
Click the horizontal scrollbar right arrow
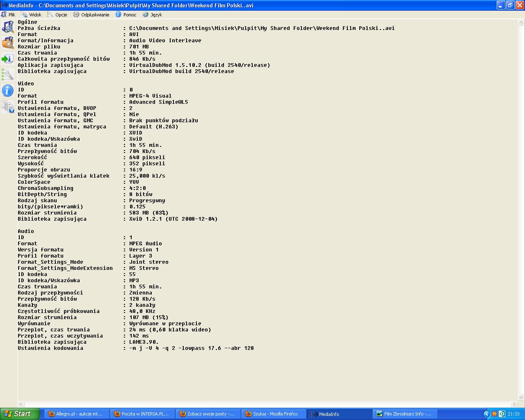pyautogui.click(x=514, y=404)
